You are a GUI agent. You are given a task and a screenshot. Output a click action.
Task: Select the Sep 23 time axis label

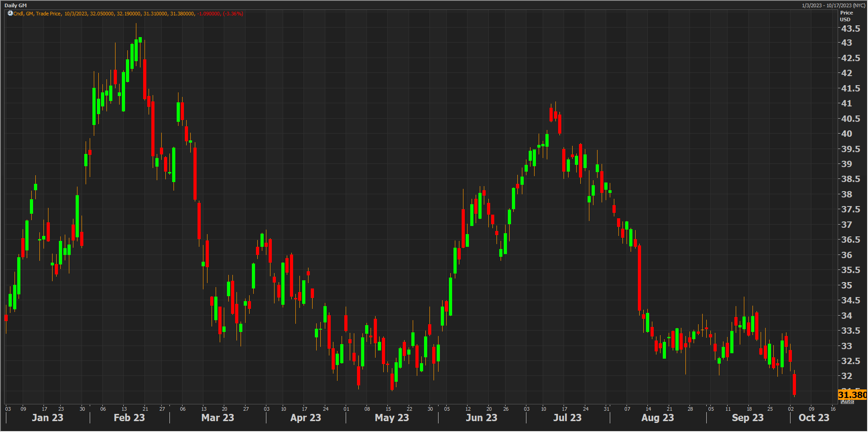747,418
